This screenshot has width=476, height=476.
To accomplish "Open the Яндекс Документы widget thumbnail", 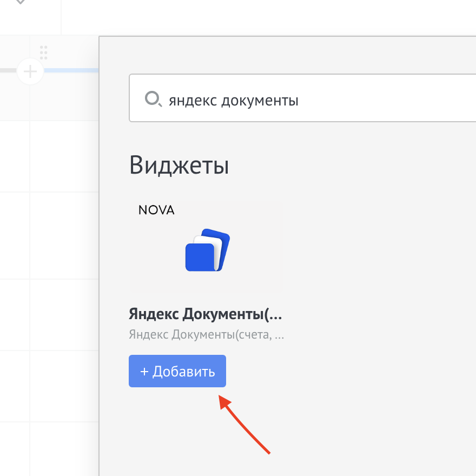I will tap(207, 247).
